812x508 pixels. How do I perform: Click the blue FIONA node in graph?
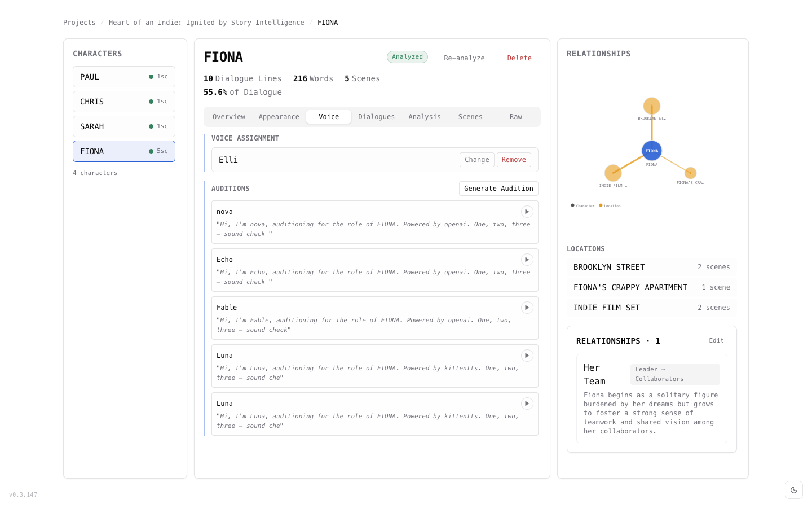tap(652, 151)
